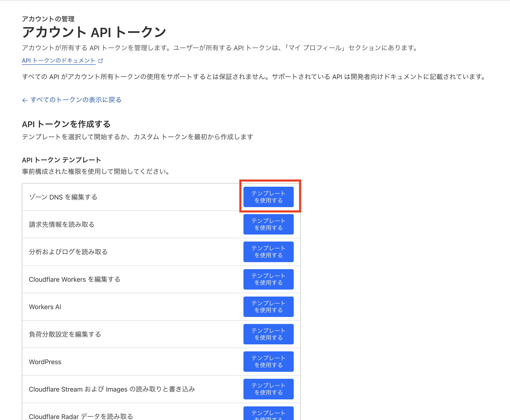Screen dimensions: 510x420
Task: Click the Workers AI row label
Action: (45, 307)
